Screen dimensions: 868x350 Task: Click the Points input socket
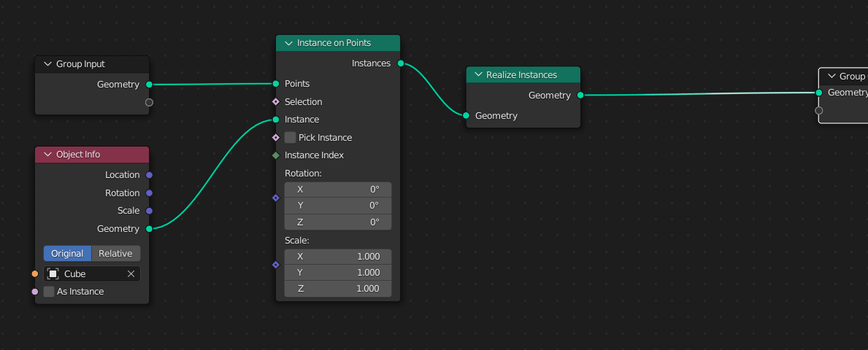[x=276, y=84]
